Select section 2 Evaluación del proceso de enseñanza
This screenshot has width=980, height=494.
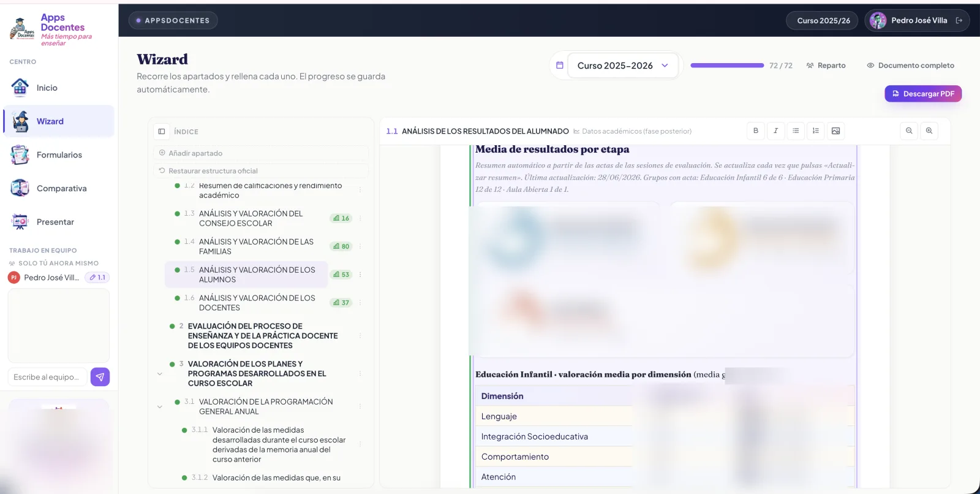pos(262,336)
